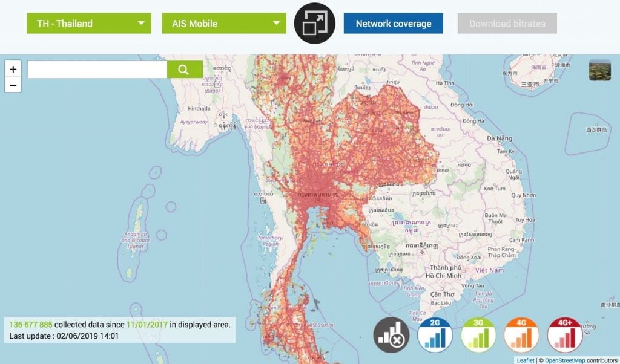
Task: Toggle the blue 2G coverage layer
Action: click(435, 335)
